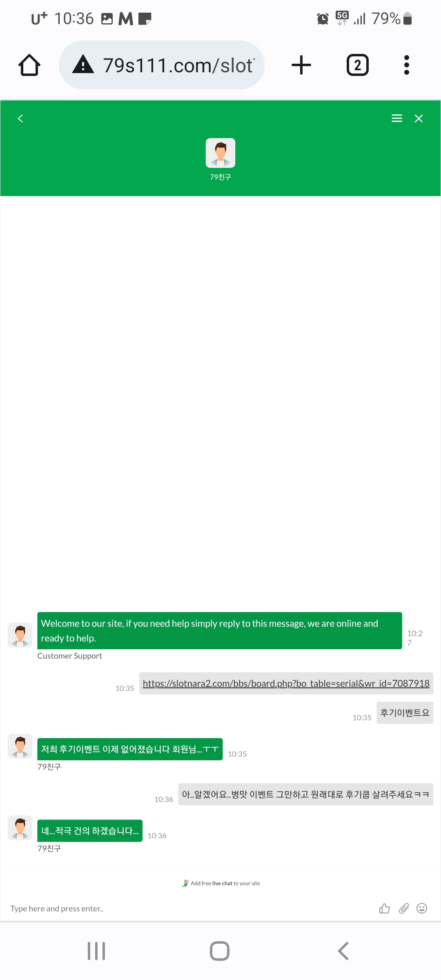Viewport: 441px width, 980px height.
Task: Open the browser three-dot overflow menu
Action: 406,65
